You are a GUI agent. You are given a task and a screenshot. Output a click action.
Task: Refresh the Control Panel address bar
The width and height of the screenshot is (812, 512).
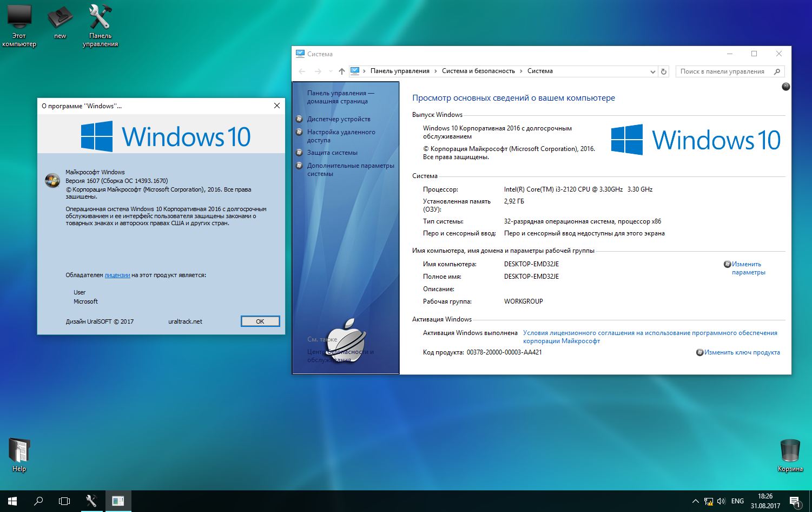point(664,71)
